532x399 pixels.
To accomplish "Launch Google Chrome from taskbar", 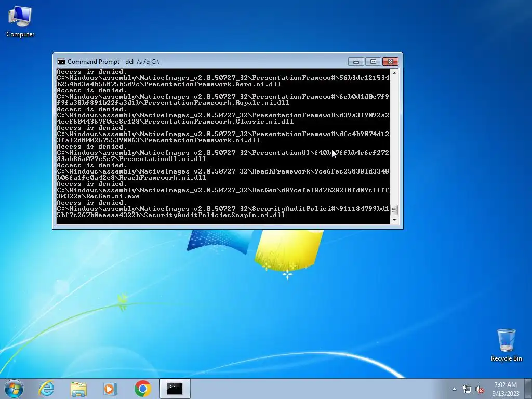I will click(x=142, y=389).
